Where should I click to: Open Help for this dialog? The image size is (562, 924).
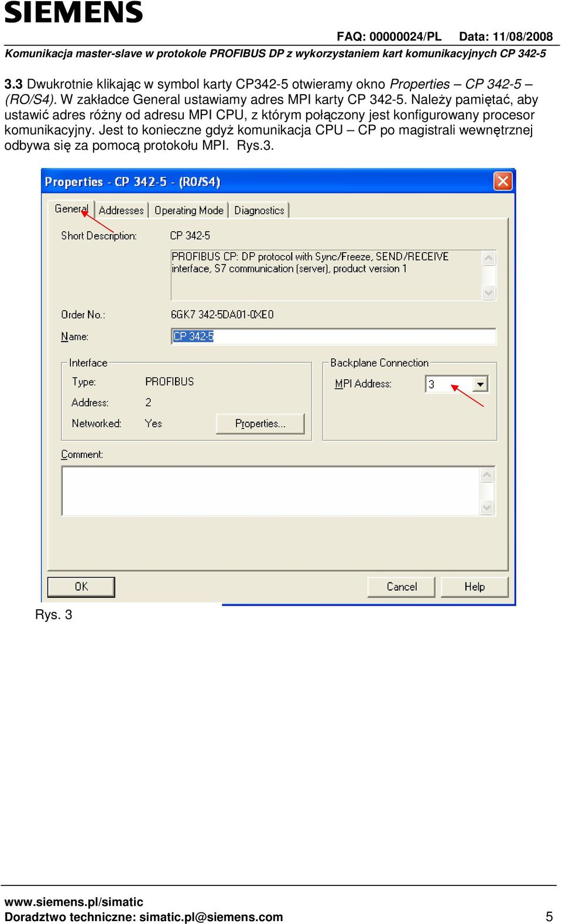(x=474, y=586)
